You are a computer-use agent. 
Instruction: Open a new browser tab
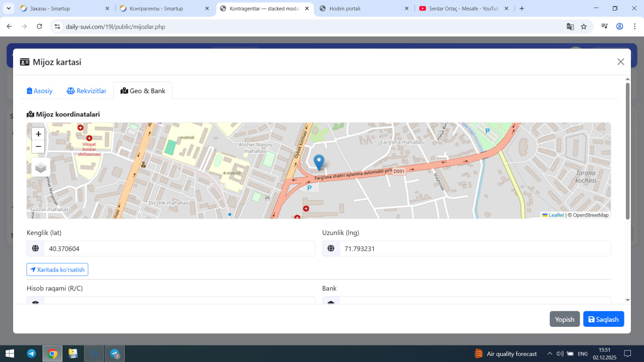tap(522, 9)
